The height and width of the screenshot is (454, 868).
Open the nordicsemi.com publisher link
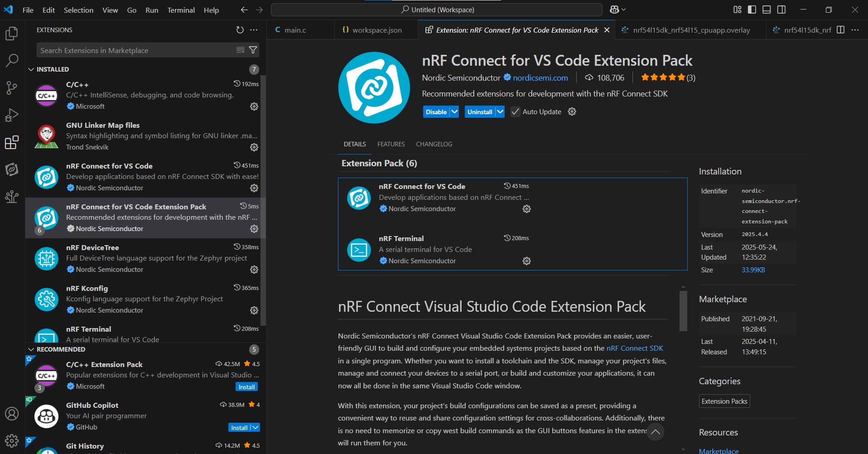540,78
